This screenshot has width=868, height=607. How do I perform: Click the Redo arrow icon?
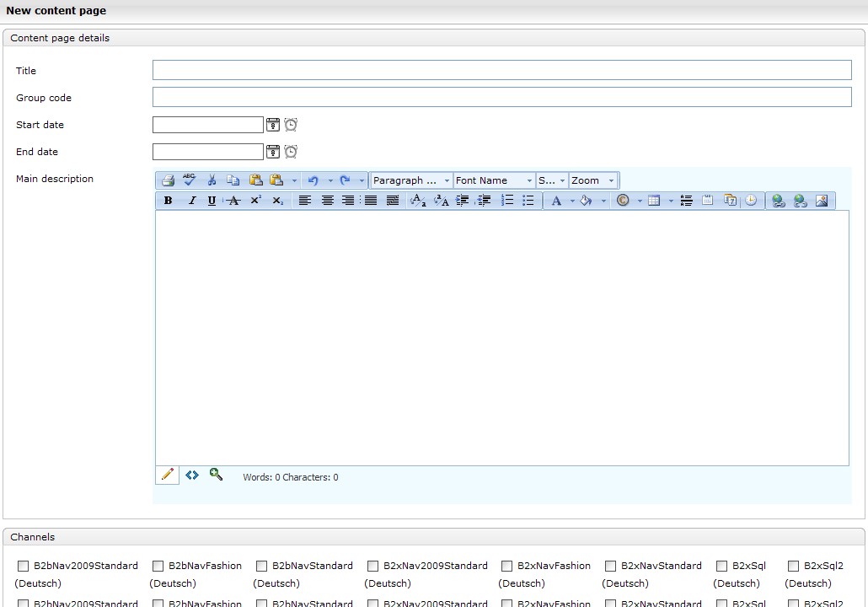point(345,180)
